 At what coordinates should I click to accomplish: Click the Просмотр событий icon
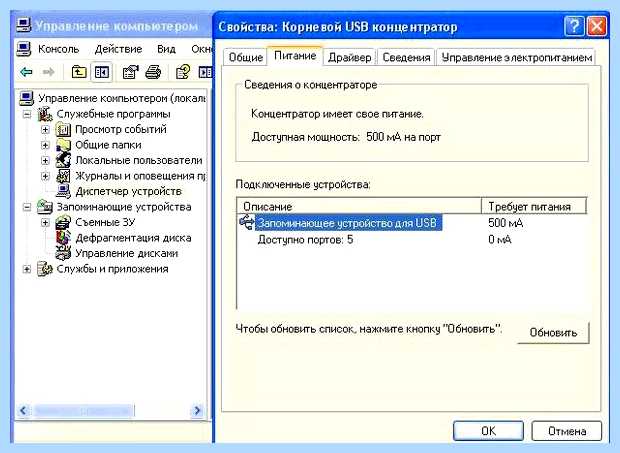coord(63,129)
